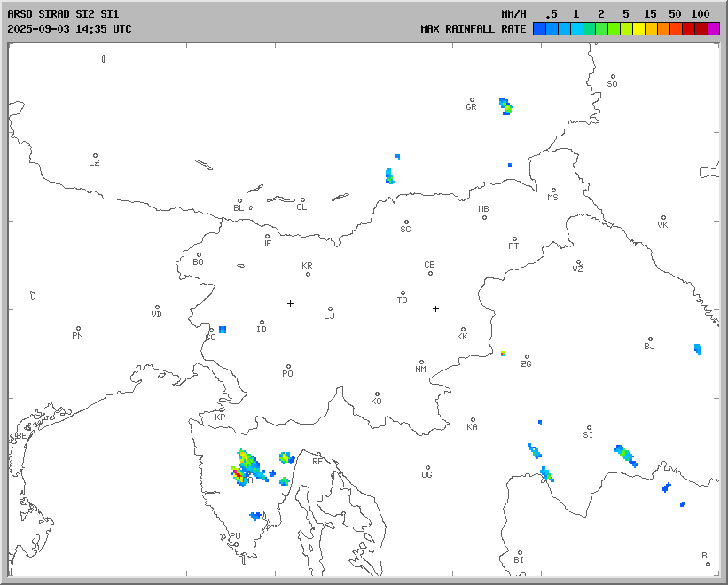Click the '100' legend scale value
This screenshot has width=728, height=585.
pyautogui.click(x=701, y=14)
